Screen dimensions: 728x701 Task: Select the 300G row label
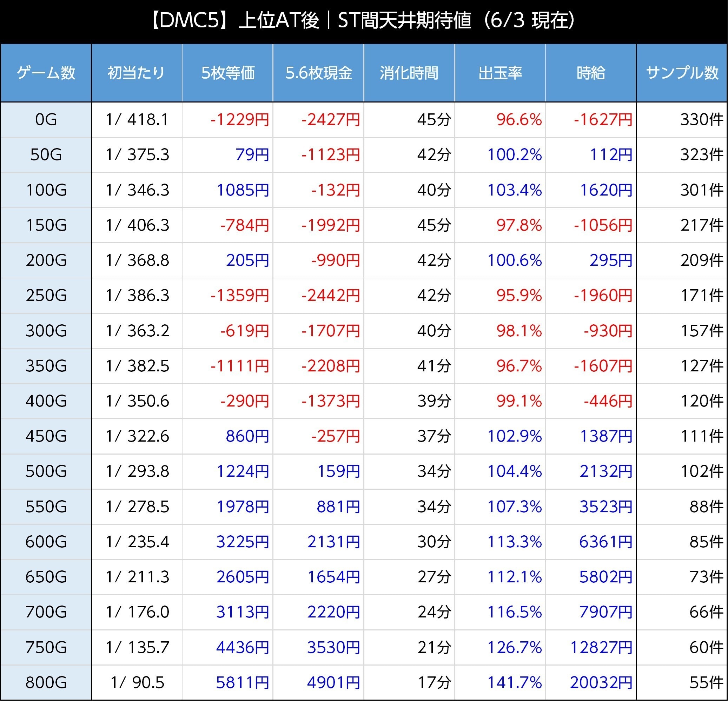[46, 331]
